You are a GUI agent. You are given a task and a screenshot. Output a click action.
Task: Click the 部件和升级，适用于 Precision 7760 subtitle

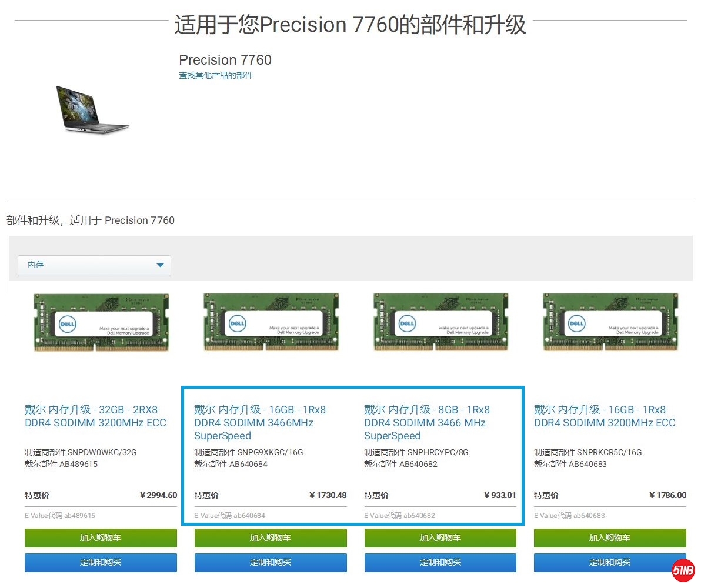[x=91, y=220]
